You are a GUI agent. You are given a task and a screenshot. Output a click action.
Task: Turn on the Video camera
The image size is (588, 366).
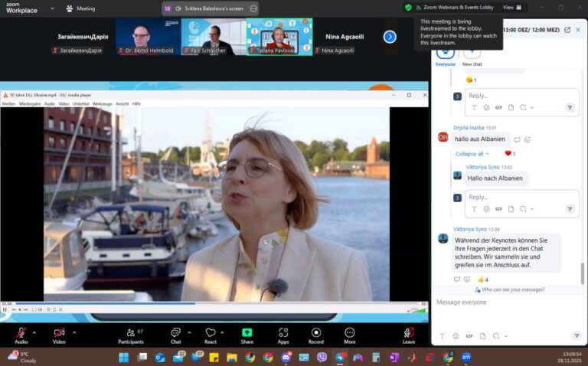click(59, 332)
